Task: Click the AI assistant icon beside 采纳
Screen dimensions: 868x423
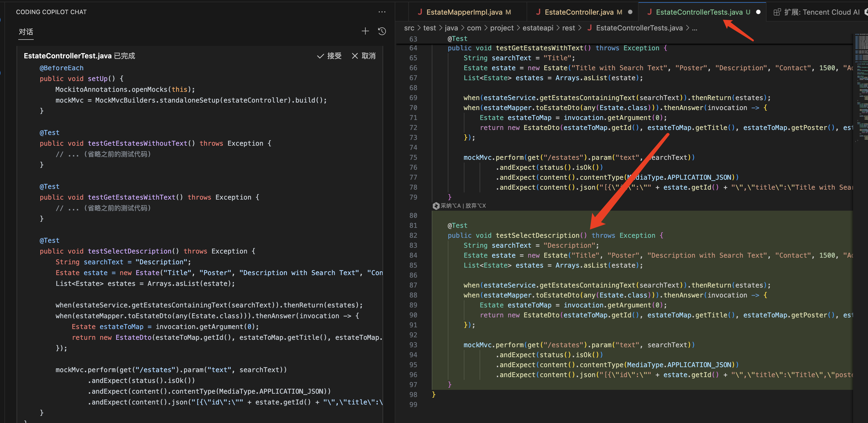Action: click(x=436, y=206)
